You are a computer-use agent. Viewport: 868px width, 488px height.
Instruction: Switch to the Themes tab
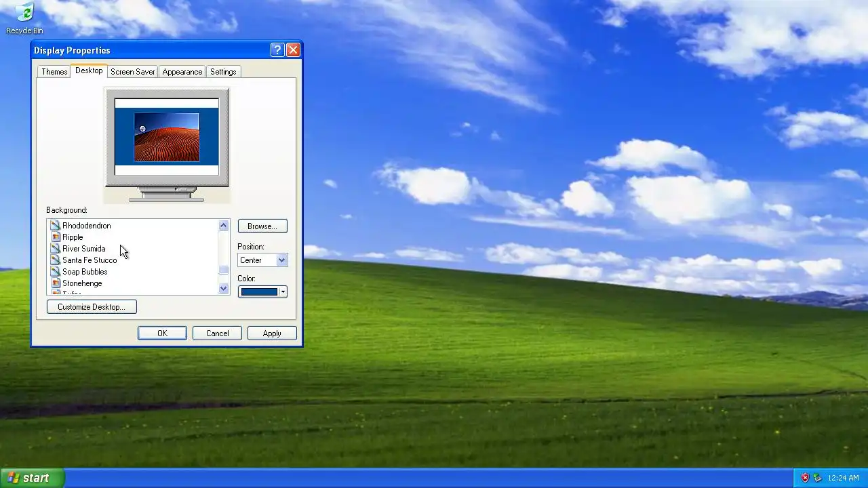pos(54,72)
